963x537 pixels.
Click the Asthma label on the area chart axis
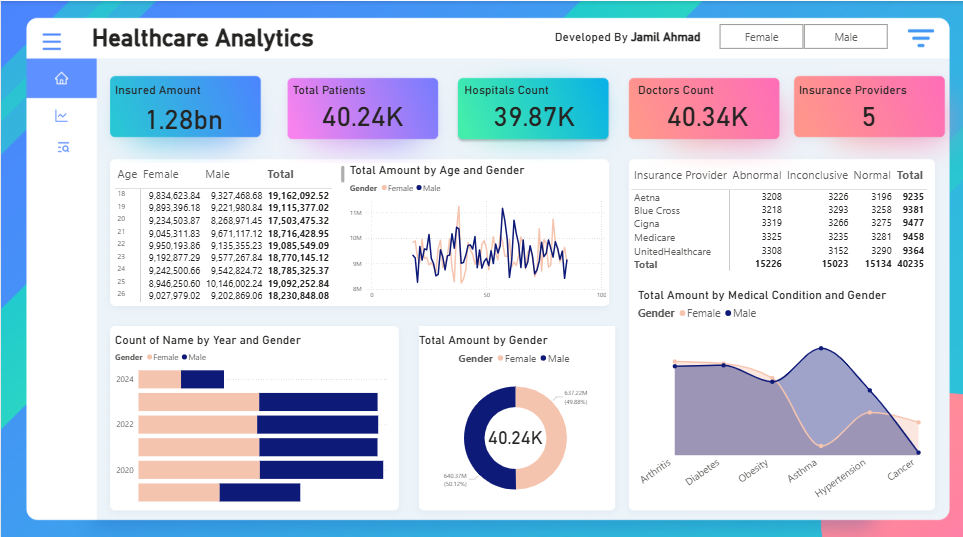point(801,471)
